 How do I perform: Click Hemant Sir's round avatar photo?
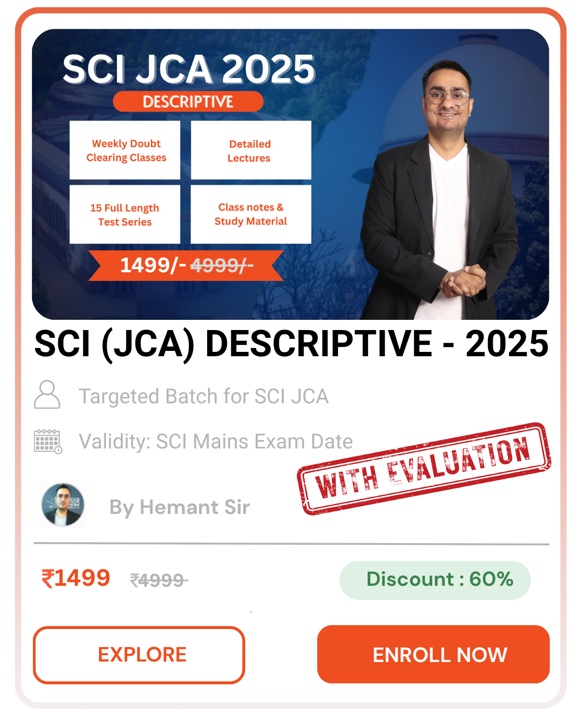[63, 505]
